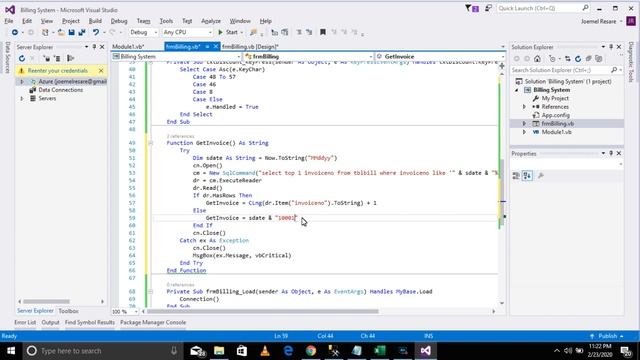Open VLC media player from the taskbar

(x=265, y=351)
